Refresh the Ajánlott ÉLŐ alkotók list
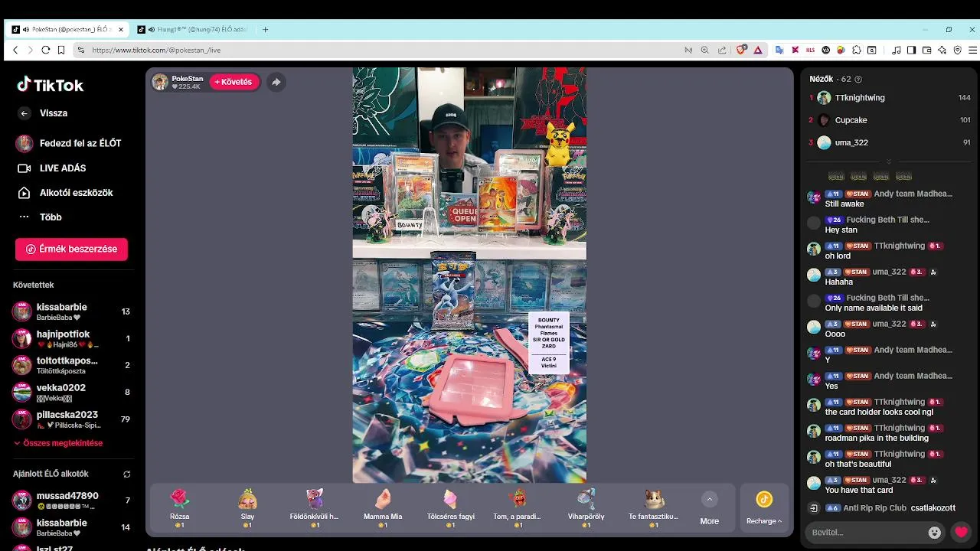This screenshot has width=980, height=551. (126, 474)
